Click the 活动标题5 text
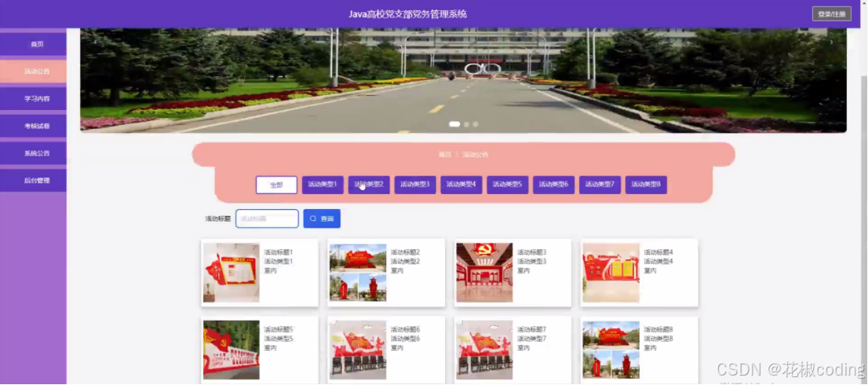868x385 pixels. click(x=279, y=329)
